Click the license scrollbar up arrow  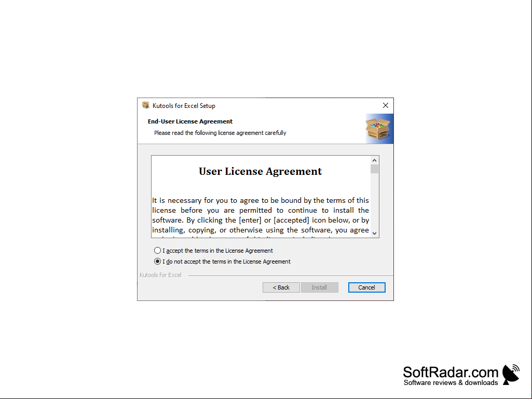374,160
